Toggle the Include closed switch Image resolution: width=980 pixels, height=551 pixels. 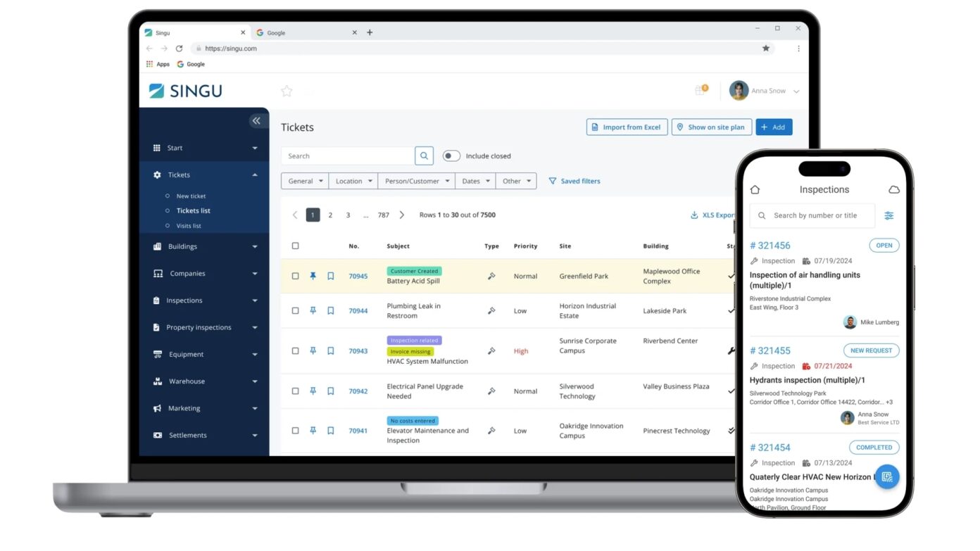pos(451,156)
